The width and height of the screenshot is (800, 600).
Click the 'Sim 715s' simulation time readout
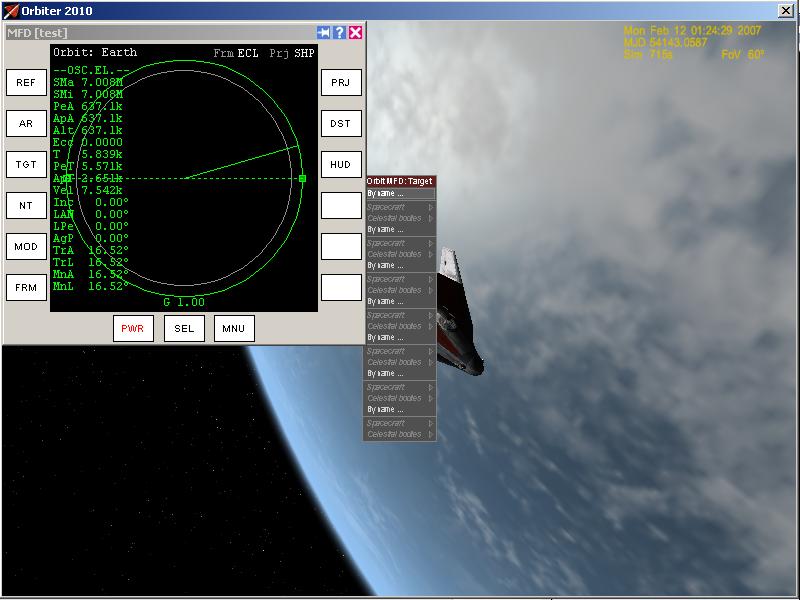648,54
